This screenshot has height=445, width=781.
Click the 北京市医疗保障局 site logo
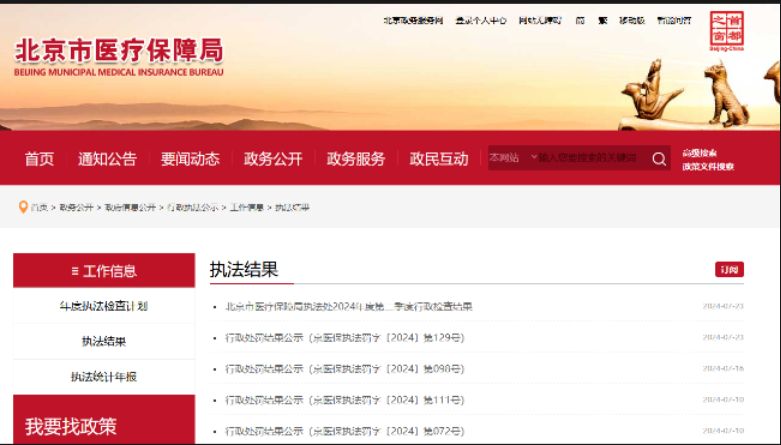tap(119, 57)
